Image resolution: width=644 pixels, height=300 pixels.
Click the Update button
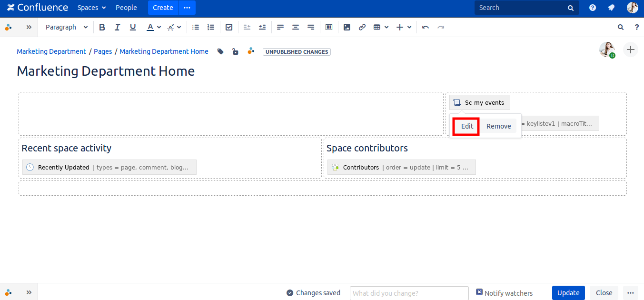(x=568, y=293)
